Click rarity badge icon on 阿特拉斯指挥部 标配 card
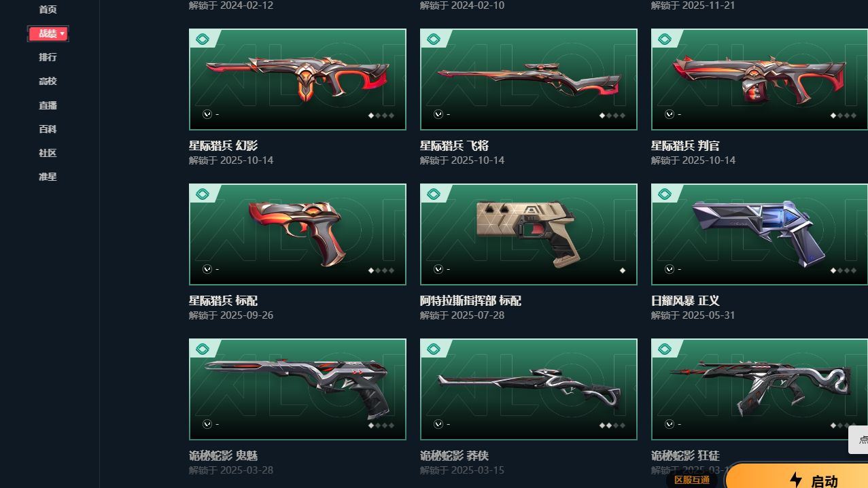868x488 pixels. click(x=433, y=194)
